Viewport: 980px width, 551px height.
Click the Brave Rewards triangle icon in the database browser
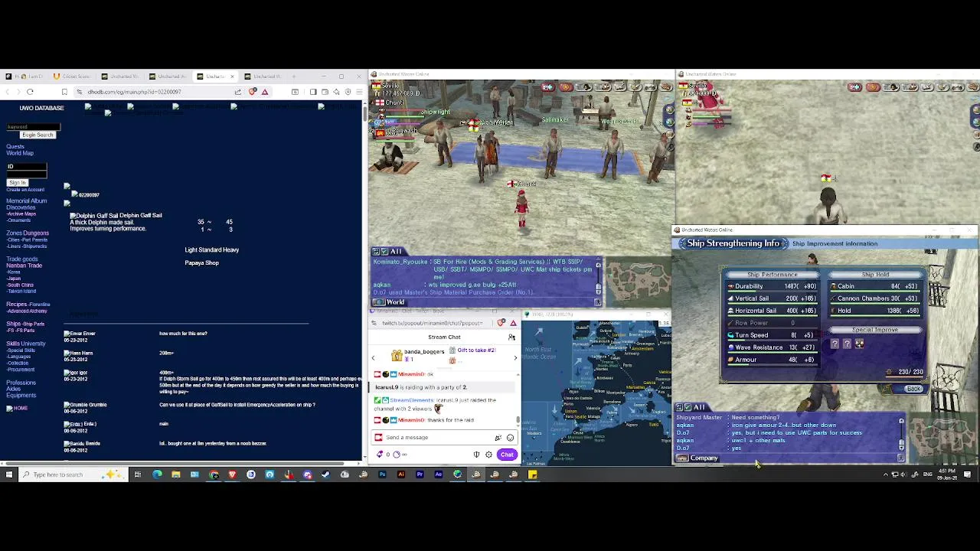tap(265, 92)
